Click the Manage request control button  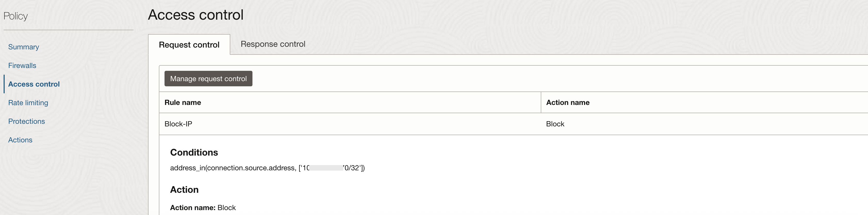208,78
